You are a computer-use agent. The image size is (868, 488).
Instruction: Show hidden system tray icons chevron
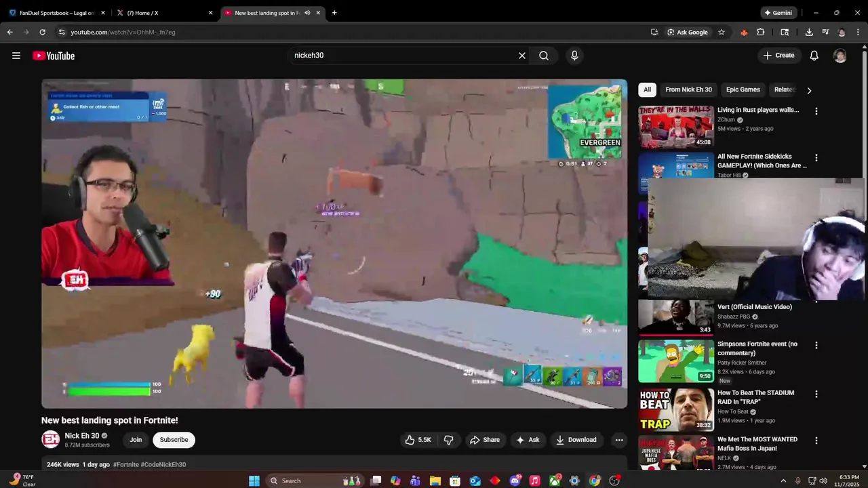pyautogui.click(x=783, y=481)
